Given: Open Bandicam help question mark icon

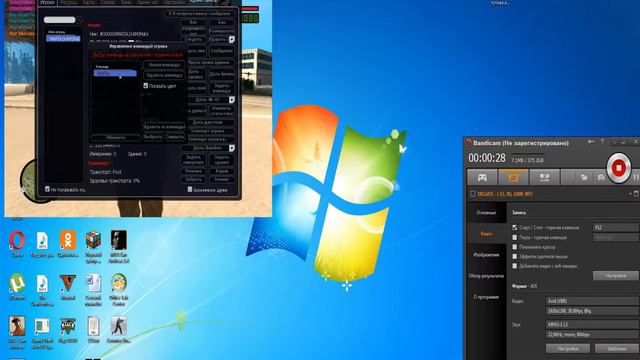Looking at the screenshot, I should (x=602, y=142).
